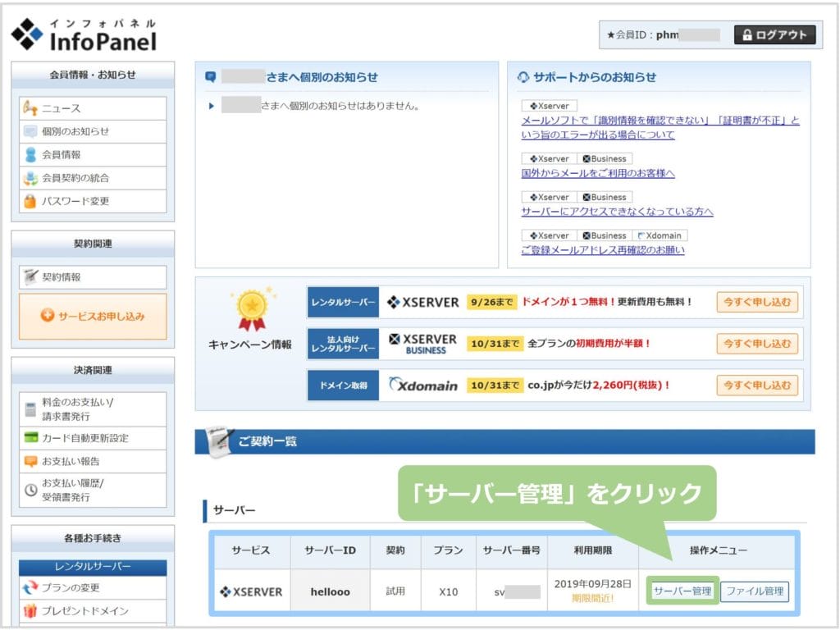Viewport: 840px width, 630px height.
Task: Click the expiry date 2019年09月28日
Action: click(592, 584)
